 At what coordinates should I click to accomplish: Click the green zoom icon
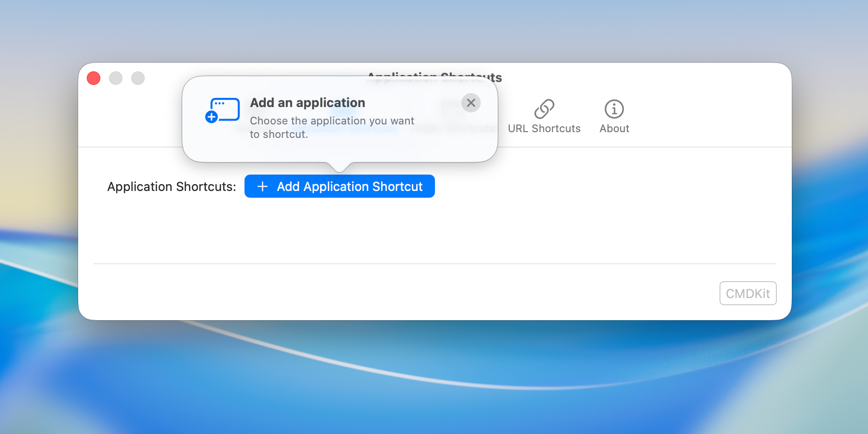[138, 78]
